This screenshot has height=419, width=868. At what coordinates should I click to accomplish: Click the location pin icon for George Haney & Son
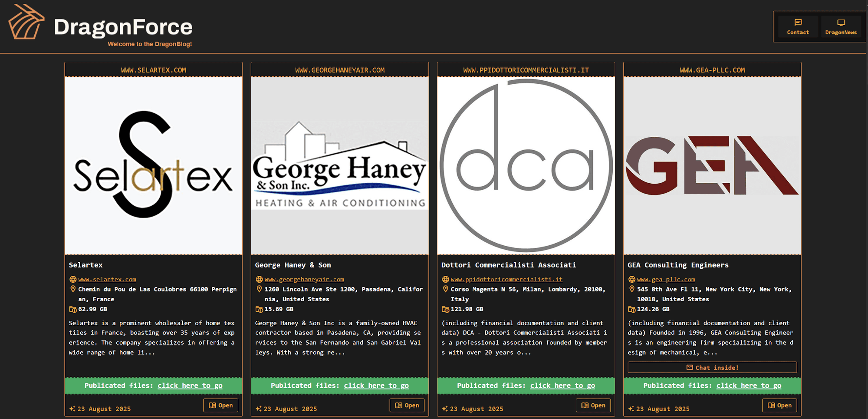click(259, 289)
